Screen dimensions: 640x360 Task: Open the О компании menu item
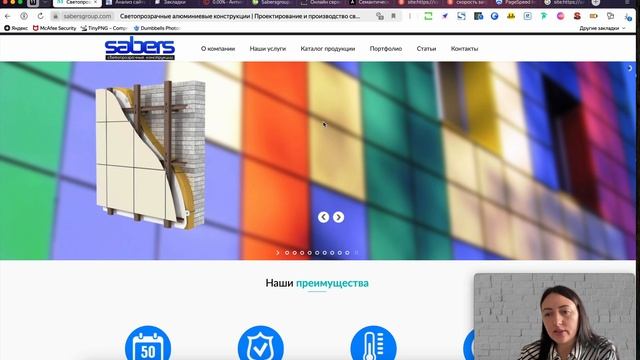(x=218, y=49)
